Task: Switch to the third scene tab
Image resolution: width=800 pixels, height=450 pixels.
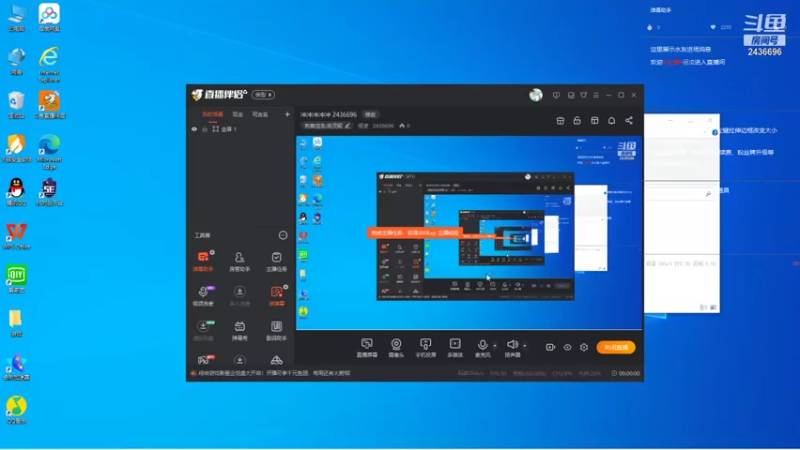Action: (260, 114)
